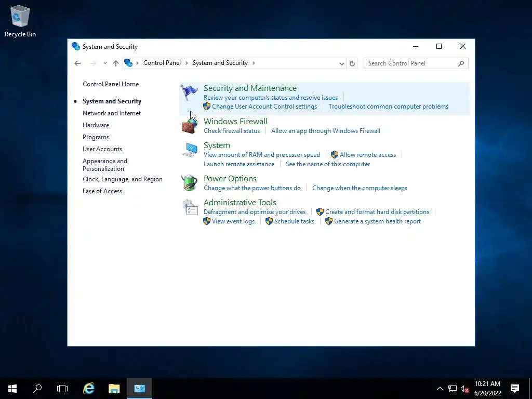Screen dimensions: 532x399
Task: Click Change what the power buttons do
Action: [252, 188]
